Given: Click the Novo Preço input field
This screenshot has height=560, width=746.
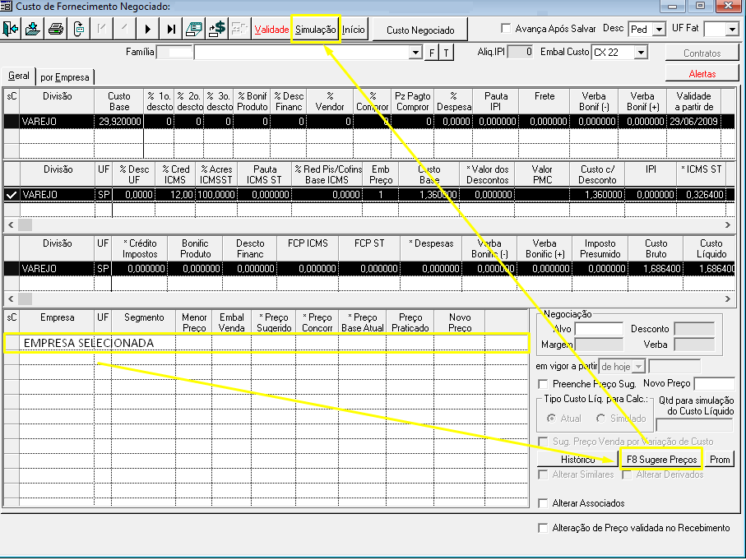Looking at the screenshot, I should pos(715,383).
